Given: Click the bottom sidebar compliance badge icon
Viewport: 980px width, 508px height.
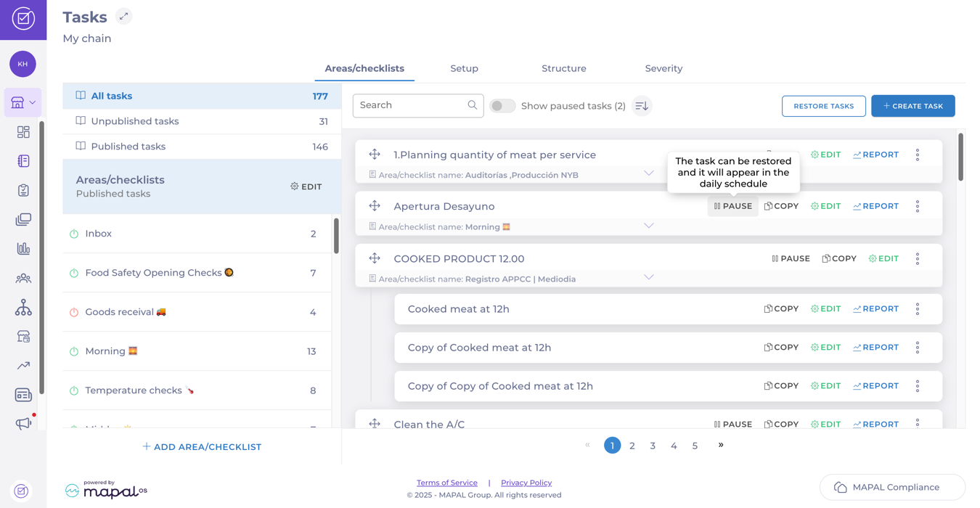Looking at the screenshot, I should click(x=22, y=491).
